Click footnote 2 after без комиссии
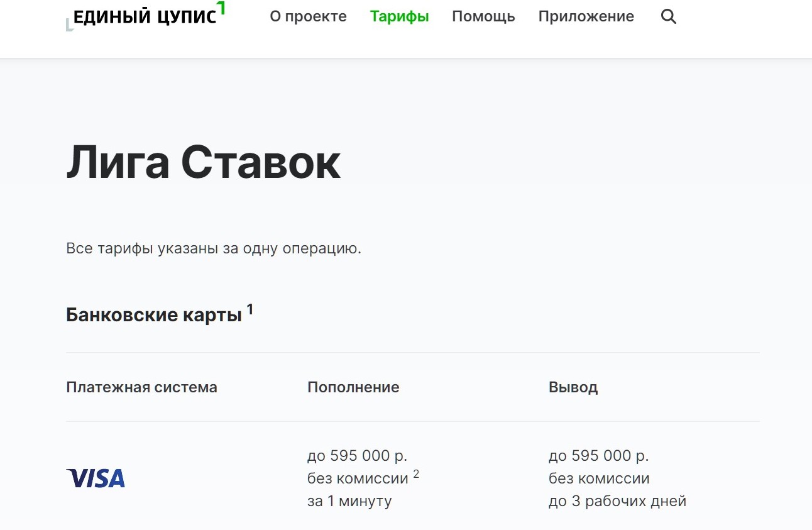Viewport: 812px width, 530px height. tap(416, 474)
